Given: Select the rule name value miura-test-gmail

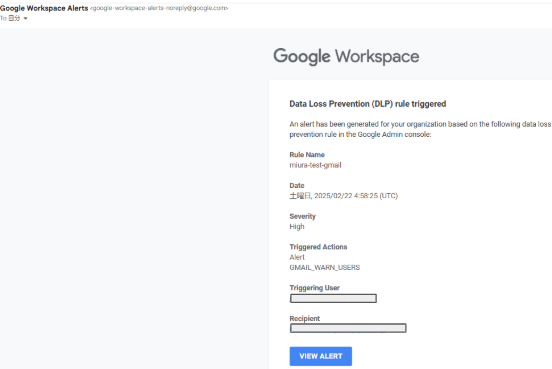Looking at the screenshot, I should (x=315, y=165).
